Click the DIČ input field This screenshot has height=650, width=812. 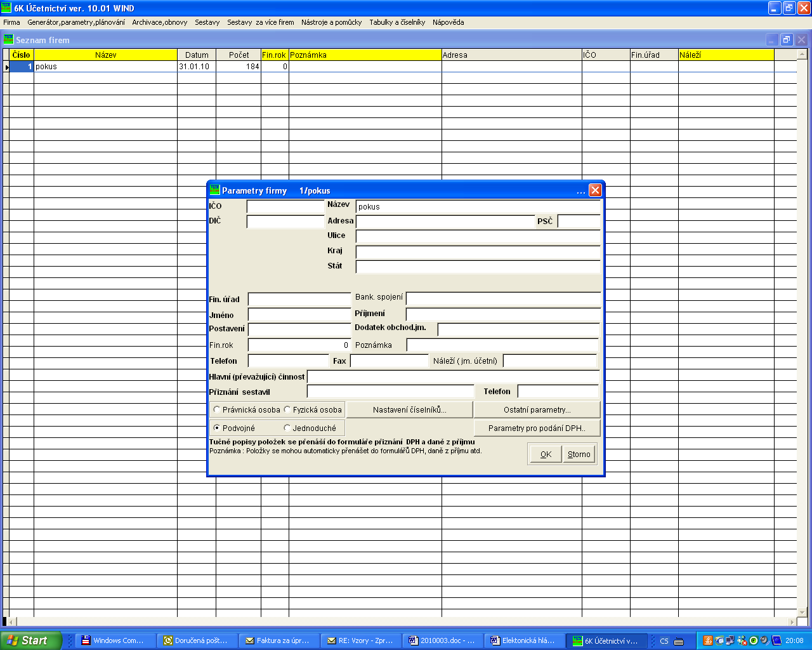point(285,222)
